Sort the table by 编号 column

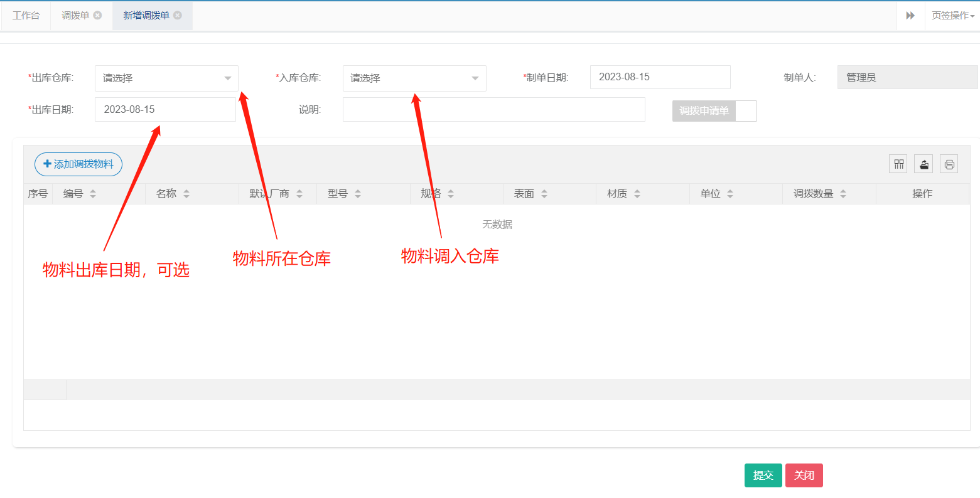point(93,194)
